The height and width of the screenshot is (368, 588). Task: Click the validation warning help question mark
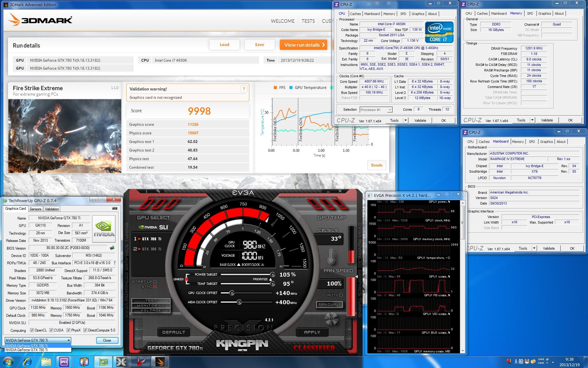point(244,89)
